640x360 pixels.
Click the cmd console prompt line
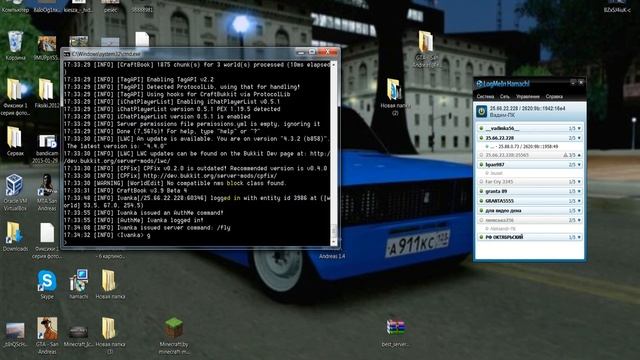(x=197, y=242)
